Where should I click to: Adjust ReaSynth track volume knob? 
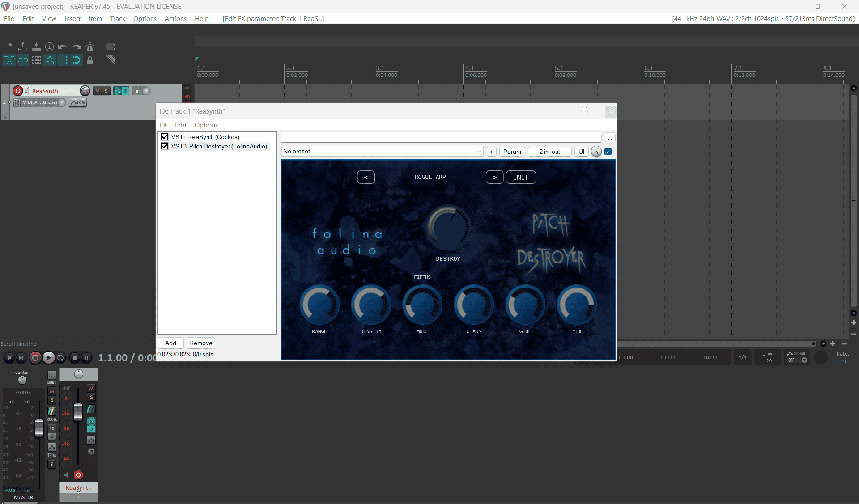pyautogui.click(x=85, y=91)
